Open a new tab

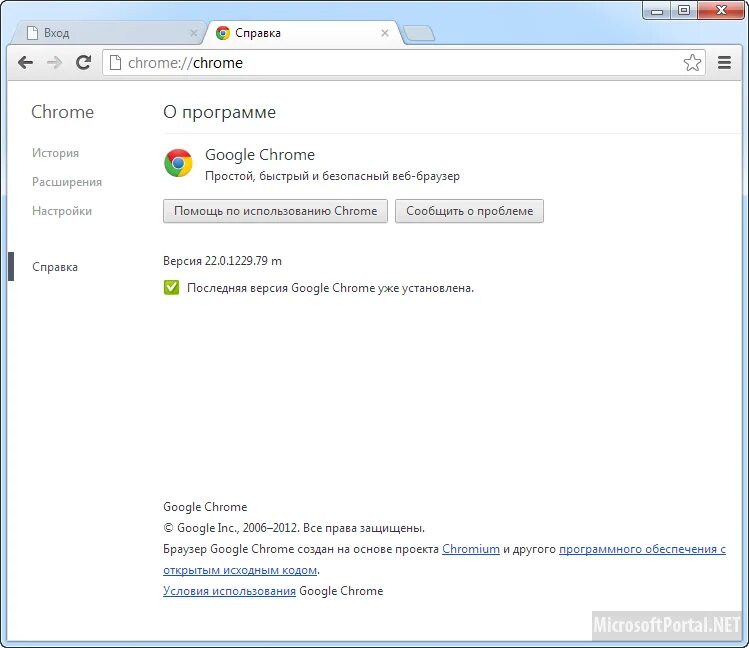click(419, 34)
